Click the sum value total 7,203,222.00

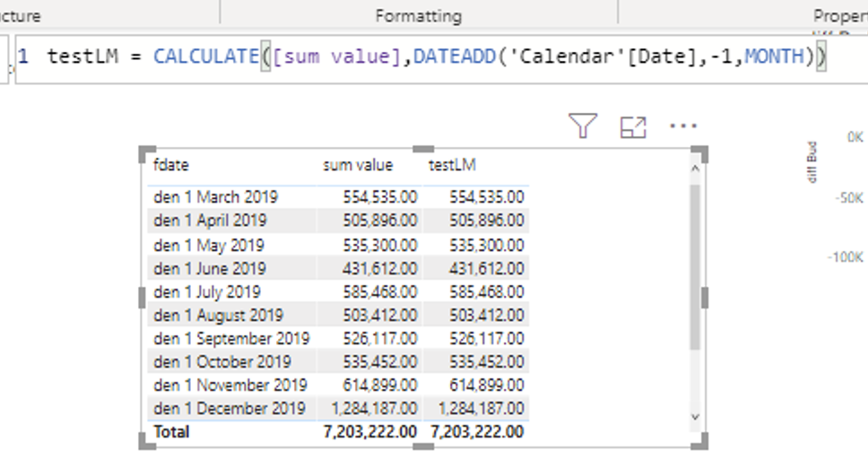370,431
